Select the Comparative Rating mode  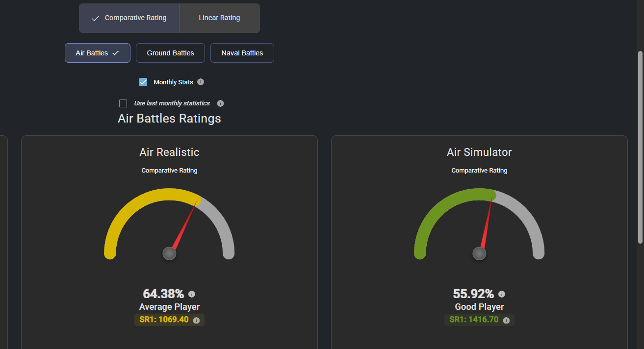pyautogui.click(x=129, y=18)
